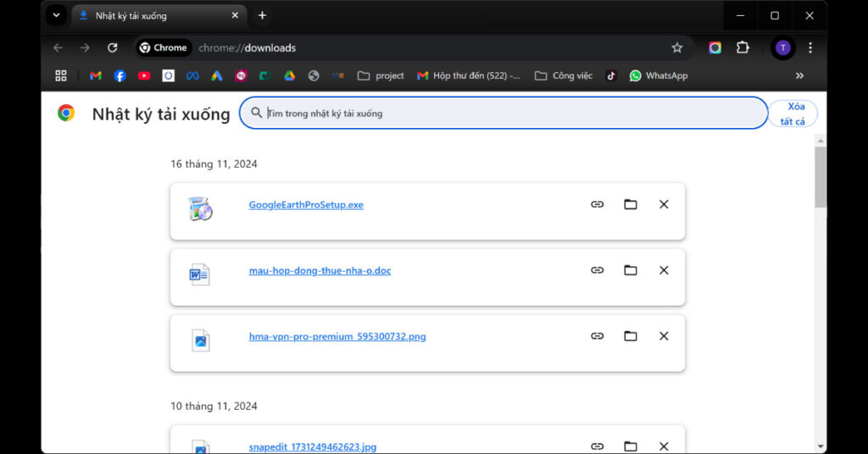Open the white square ring bookmark
Image resolution: width=868 pixels, height=454 pixels.
click(169, 75)
